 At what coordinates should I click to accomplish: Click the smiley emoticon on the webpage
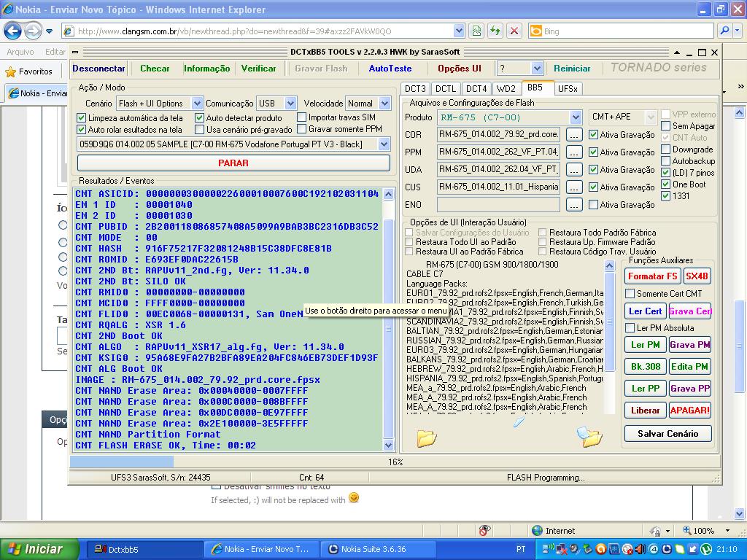click(354, 497)
